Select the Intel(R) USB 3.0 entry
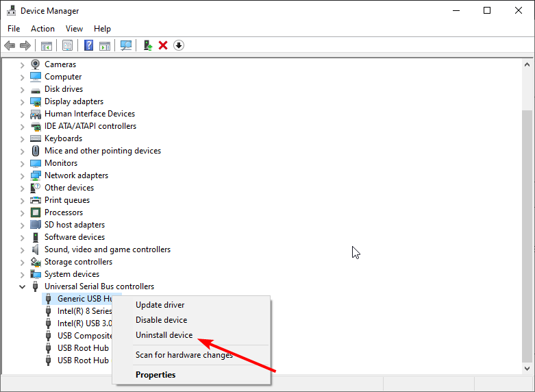Viewport: 535px width, 392px height. tap(85, 323)
